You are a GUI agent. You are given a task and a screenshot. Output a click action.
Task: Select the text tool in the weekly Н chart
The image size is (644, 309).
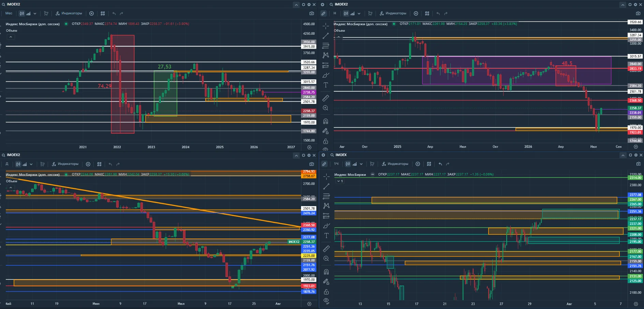pyautogui.click(x=326, y=85)
